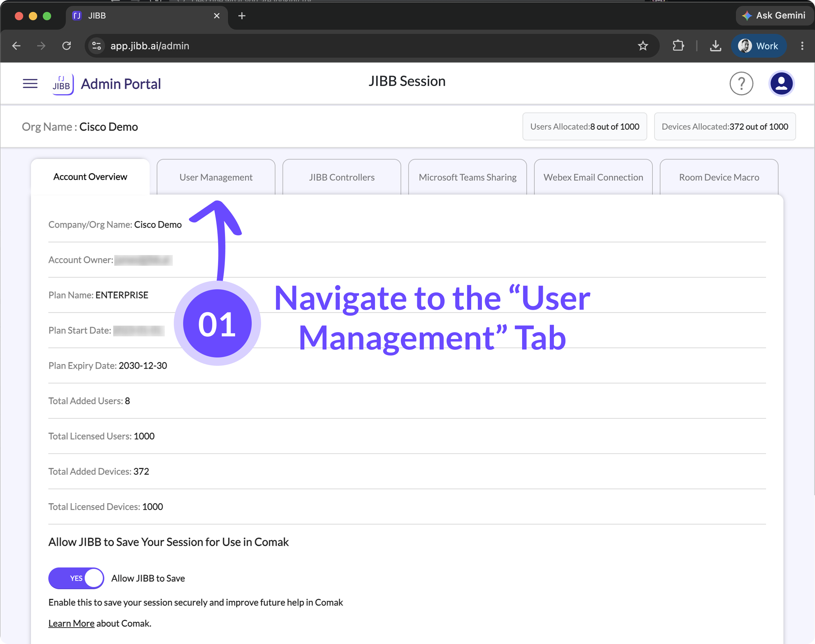Screen dimensions: 815x644
Task: Select the Account Overview tab
Action: pyautogui.click(x=90, y=177)
